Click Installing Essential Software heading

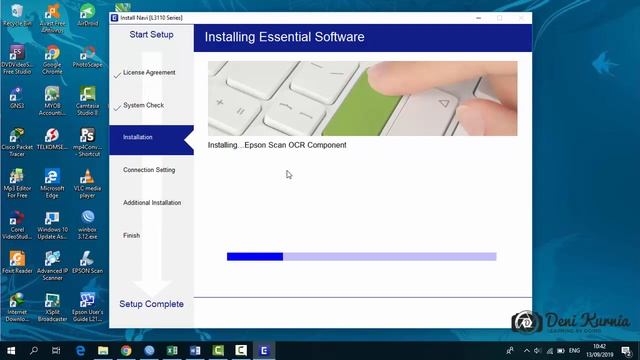point(284,37)
